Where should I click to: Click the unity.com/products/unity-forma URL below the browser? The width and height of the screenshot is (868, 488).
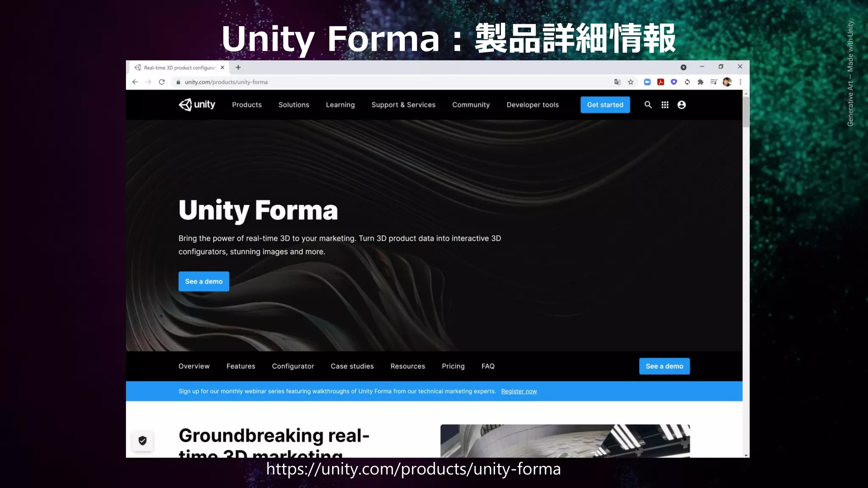(413, 469)
